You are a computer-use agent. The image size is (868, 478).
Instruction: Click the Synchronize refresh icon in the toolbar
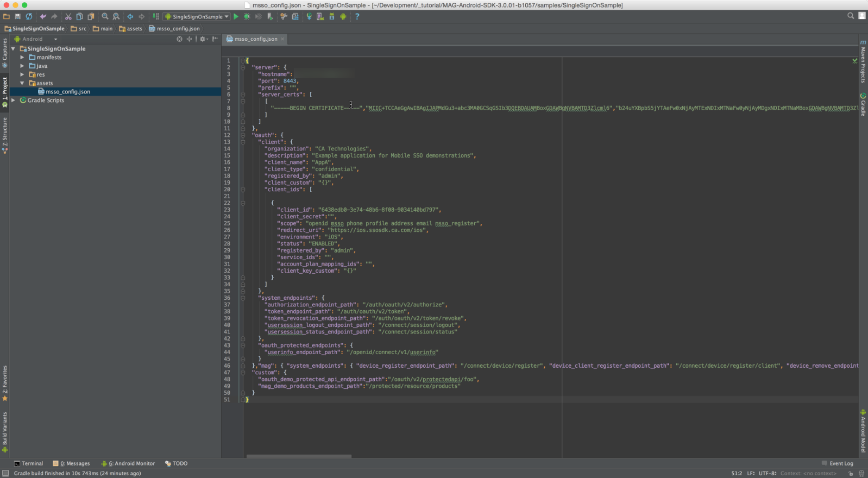click(x=29, y=16)
